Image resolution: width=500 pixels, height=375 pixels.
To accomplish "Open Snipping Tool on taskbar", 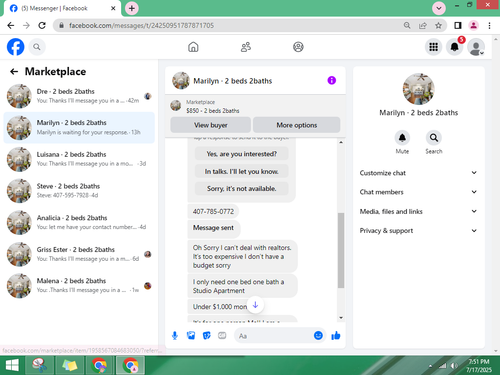I will point(40,365).
